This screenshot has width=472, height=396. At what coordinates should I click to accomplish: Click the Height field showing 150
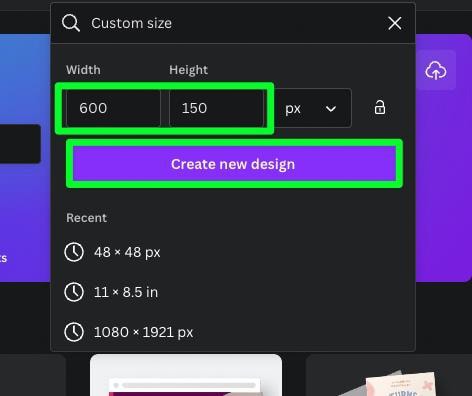(216, 108)
